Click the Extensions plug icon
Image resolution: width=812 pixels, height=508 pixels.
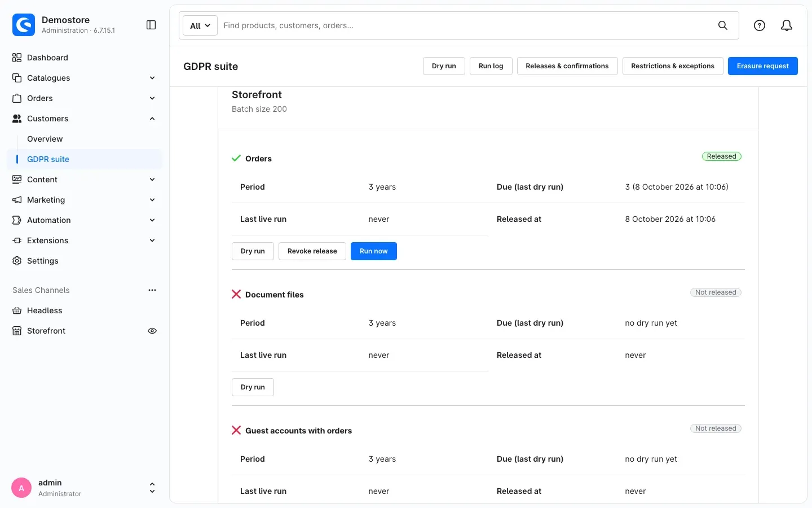pos(17,240)
